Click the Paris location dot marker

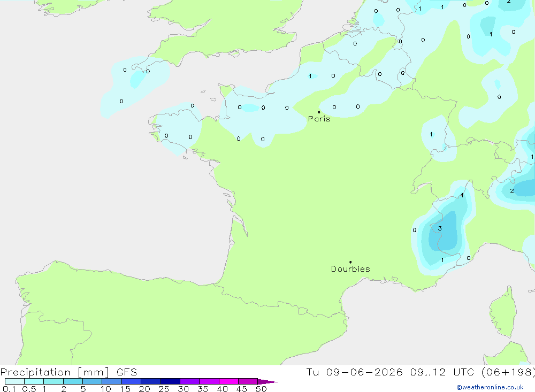pyautogui.click(x=319, y=112)
